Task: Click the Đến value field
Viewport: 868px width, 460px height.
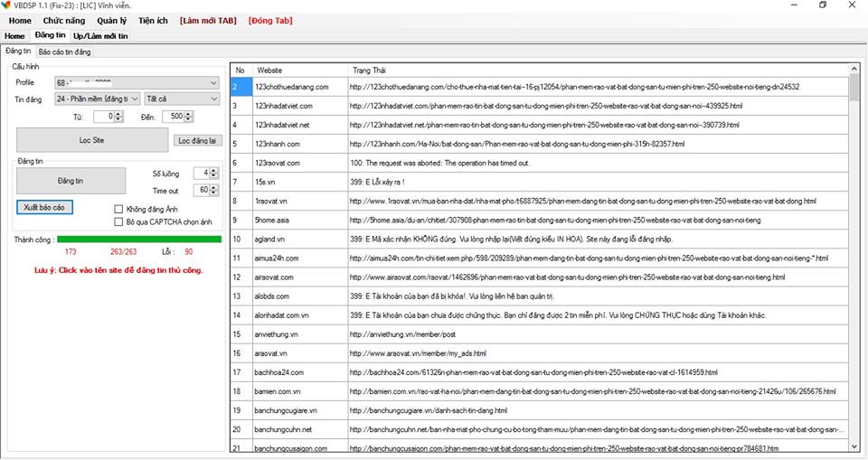Action: pyautogui.click(x=174, y=117)
